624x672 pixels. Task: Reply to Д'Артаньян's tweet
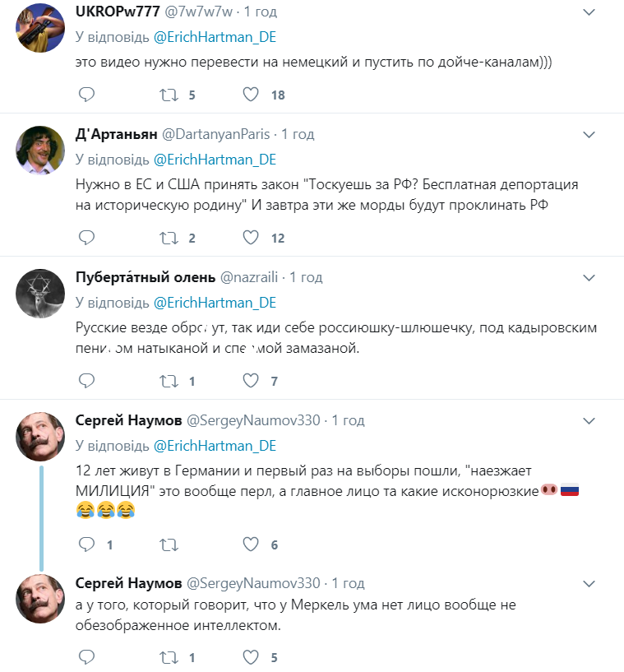point(86,238)
